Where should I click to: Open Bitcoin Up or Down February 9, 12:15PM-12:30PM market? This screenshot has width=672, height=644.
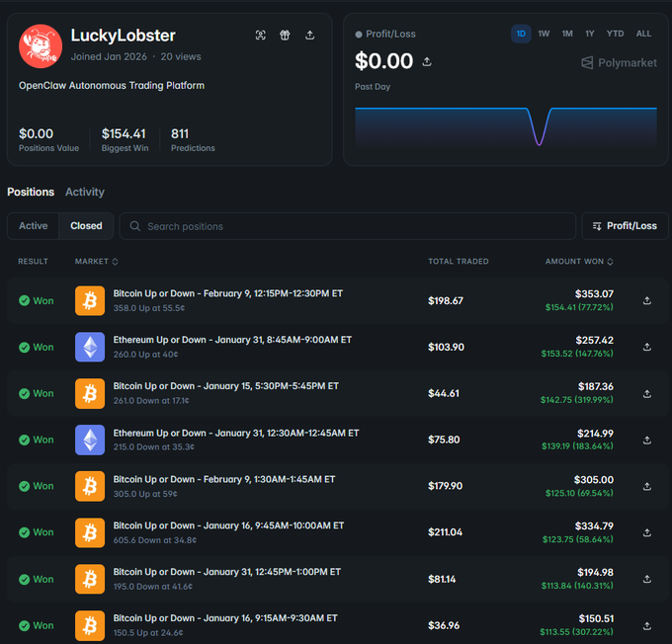[x=228, y=293]
